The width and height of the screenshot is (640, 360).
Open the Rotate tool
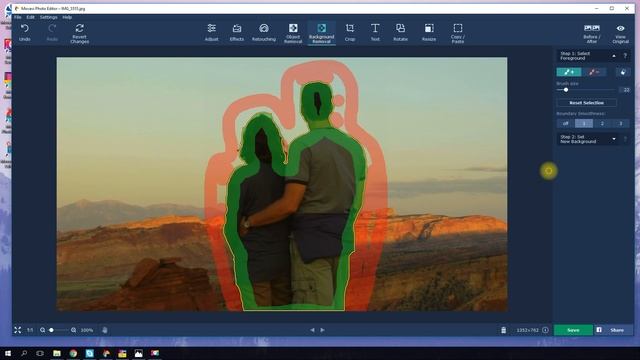400,33
